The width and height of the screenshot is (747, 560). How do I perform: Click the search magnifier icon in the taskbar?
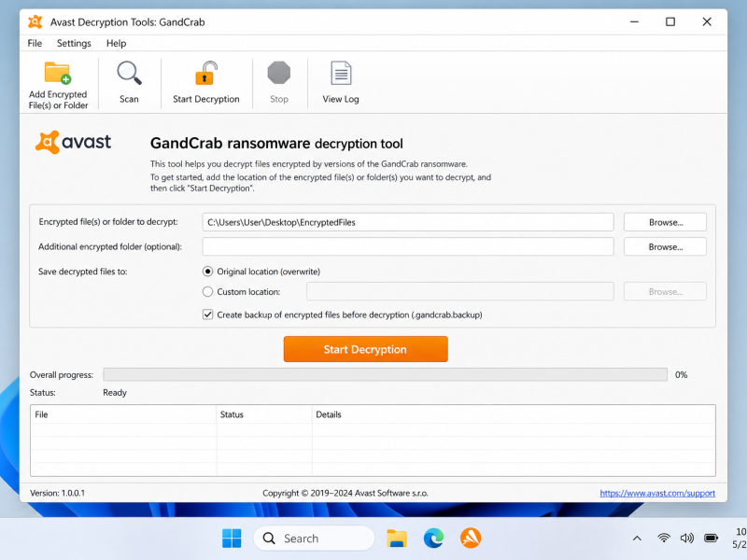click(x=269, y=539)
